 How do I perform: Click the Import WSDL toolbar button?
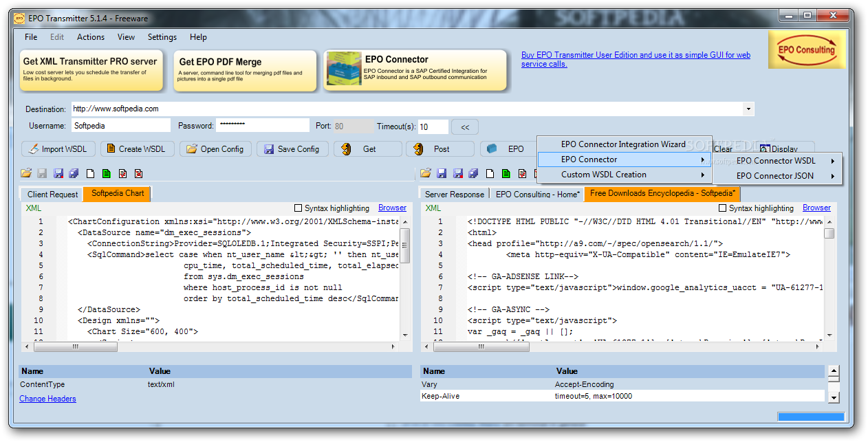point(58,148)
